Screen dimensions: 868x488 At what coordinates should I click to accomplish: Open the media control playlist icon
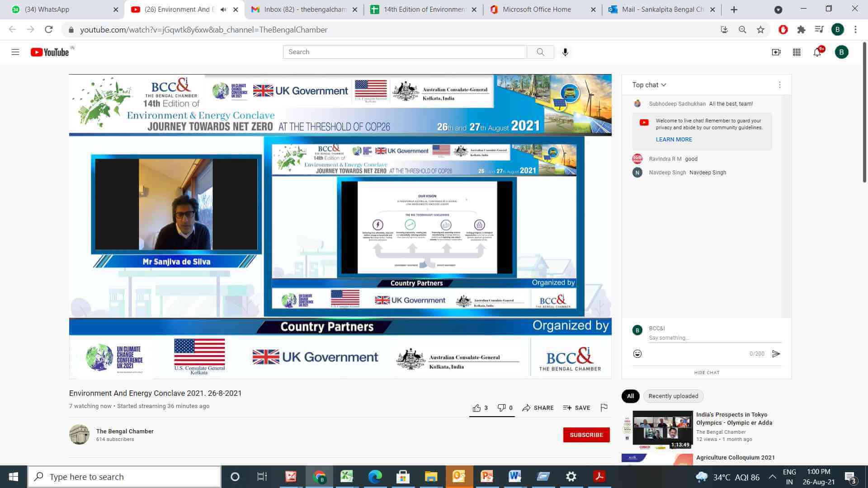[x=819, y=30]
